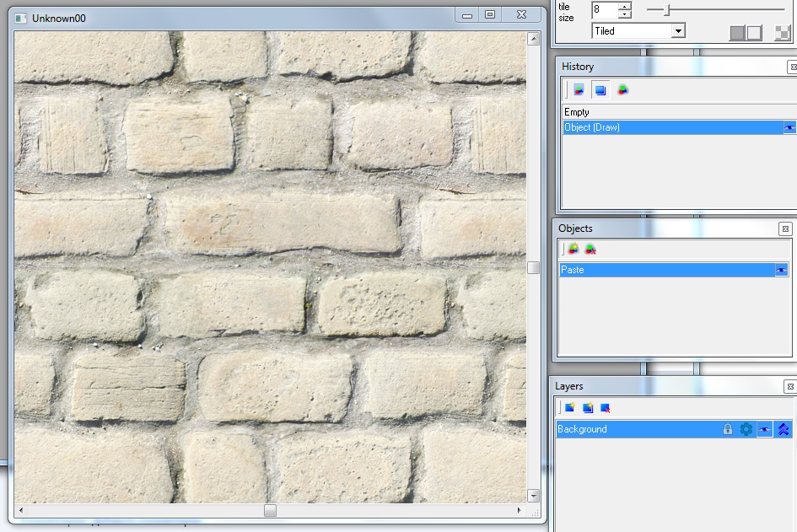Close the History panel
Viewport: 797px width, 532px height.
(x=792, y=67)
